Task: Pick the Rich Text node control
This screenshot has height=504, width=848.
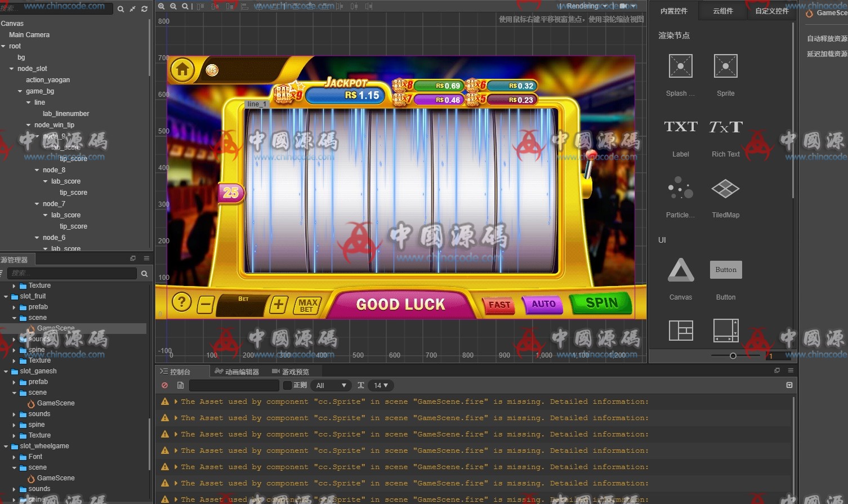Action: [725, 127]
